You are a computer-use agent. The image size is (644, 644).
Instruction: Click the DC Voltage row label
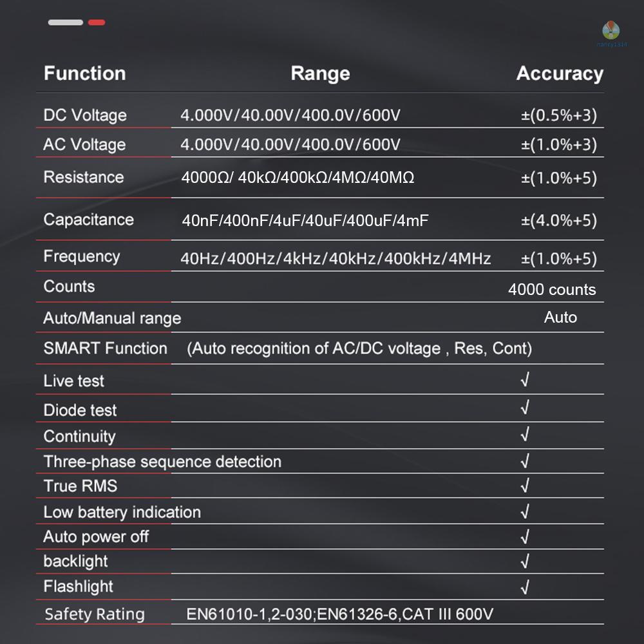pyautogui.click(x=85, y=115)
